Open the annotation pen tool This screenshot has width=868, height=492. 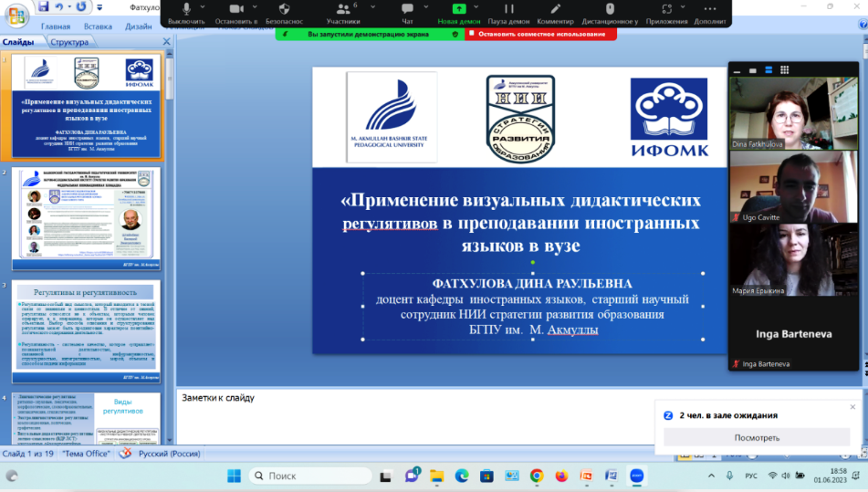point(556,9)
